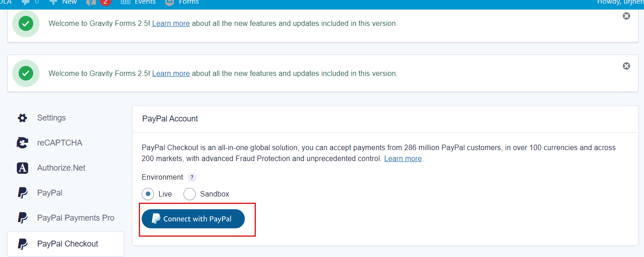The height and width of the screenshot is (257, 644).
Task: Open the New menu in admin bar
Action: tap(64, 2)
